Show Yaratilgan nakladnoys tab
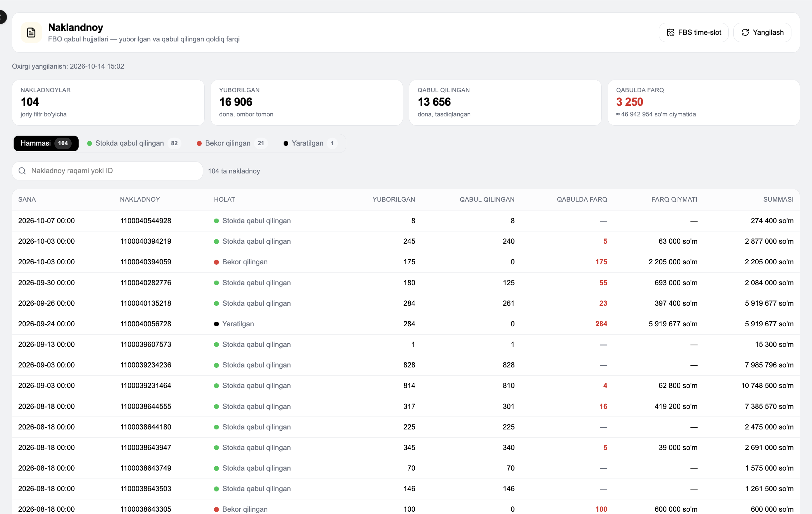The height and width of the screenshot is (514, 812). 310,143
